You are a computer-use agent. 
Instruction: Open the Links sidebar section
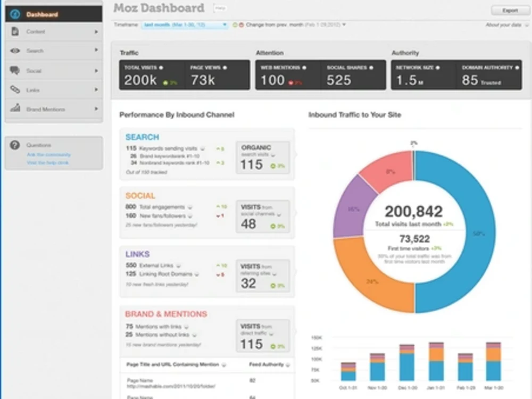tap(54, 90)
